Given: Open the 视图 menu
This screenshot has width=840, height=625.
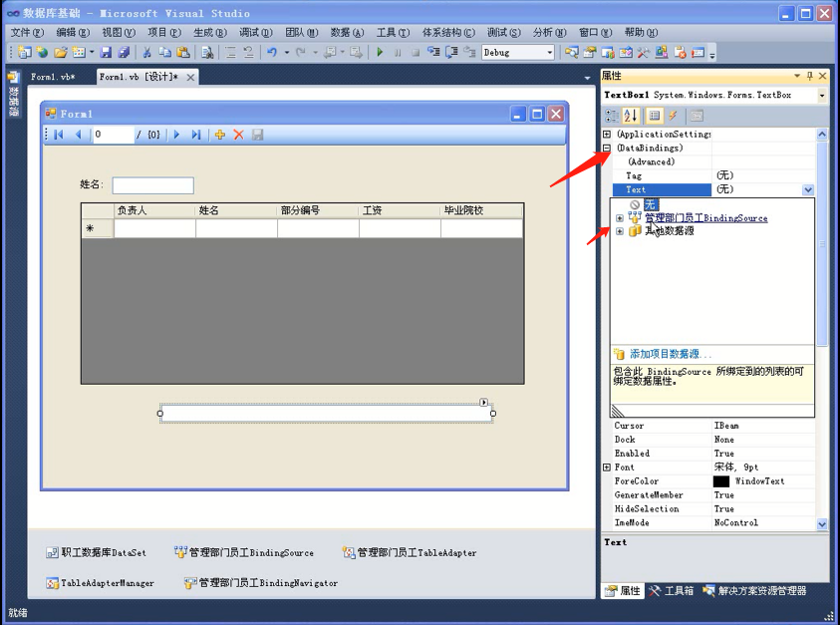Looking at the screenshot, I should 119,33.
